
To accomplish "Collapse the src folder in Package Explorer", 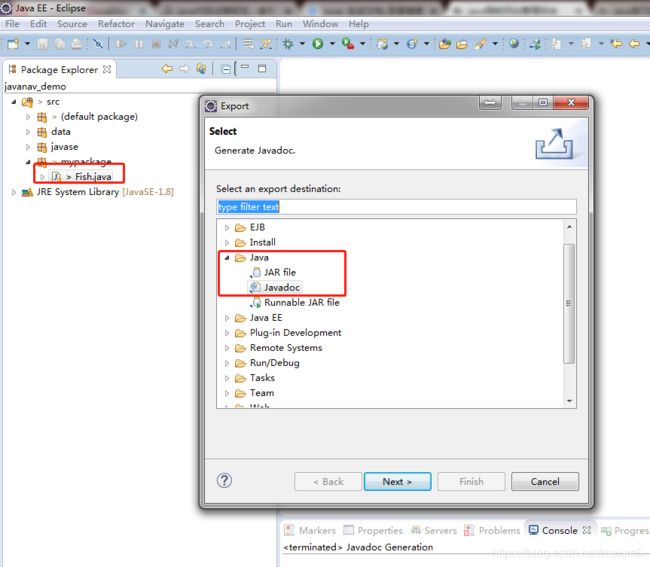I will point(14,102).
